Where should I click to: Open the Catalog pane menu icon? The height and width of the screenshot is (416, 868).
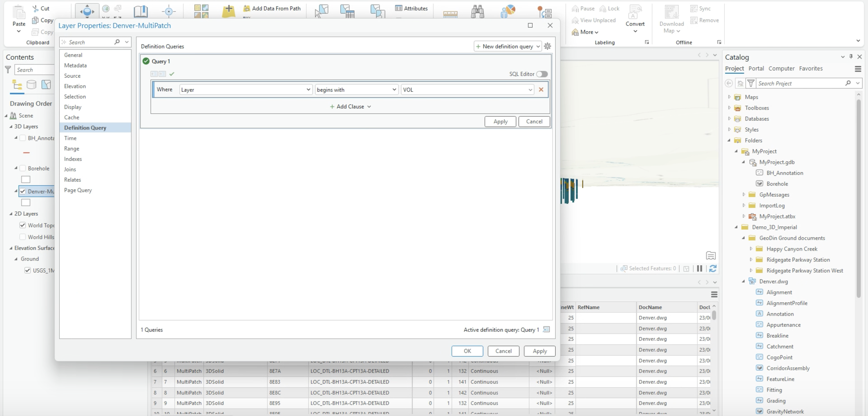[858, 69]
